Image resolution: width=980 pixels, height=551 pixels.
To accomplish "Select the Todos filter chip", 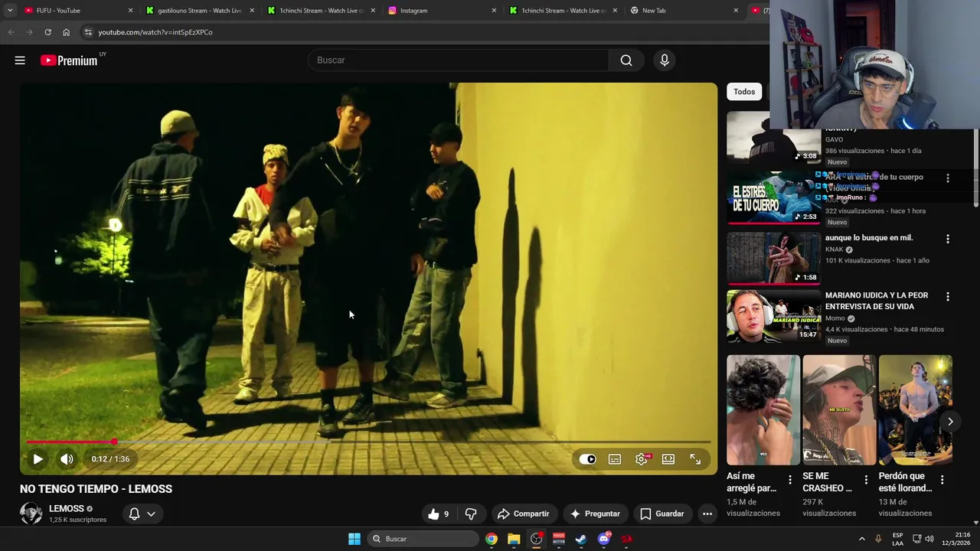I will pyautogui.click(x=744, y=92).
